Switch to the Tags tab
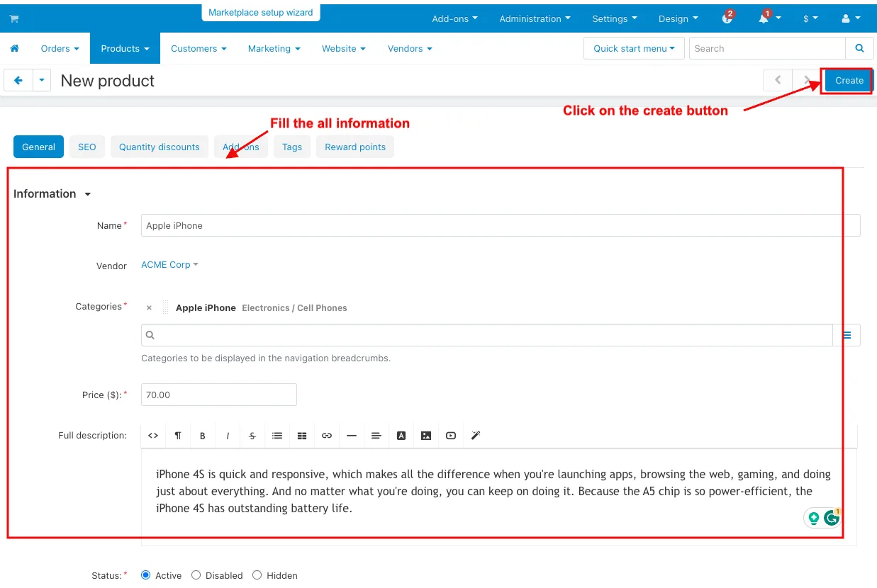 click(x=292, y=147)
